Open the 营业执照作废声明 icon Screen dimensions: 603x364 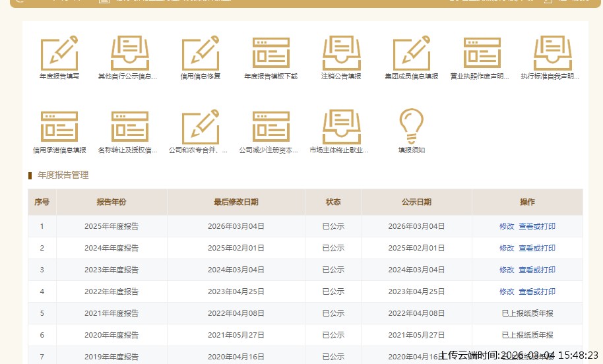pyautogui.click(x=482, y=53)
